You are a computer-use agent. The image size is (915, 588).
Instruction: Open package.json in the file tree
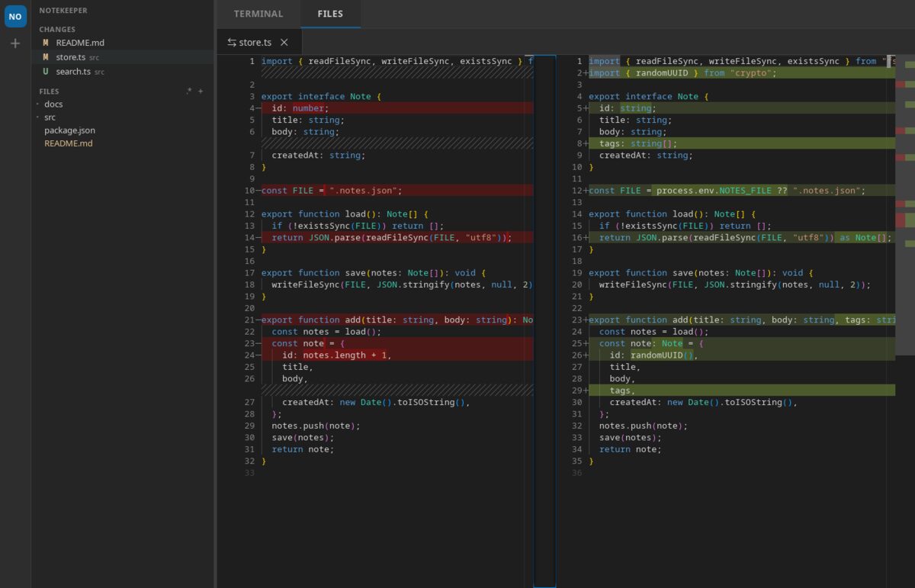click(69, 130)
